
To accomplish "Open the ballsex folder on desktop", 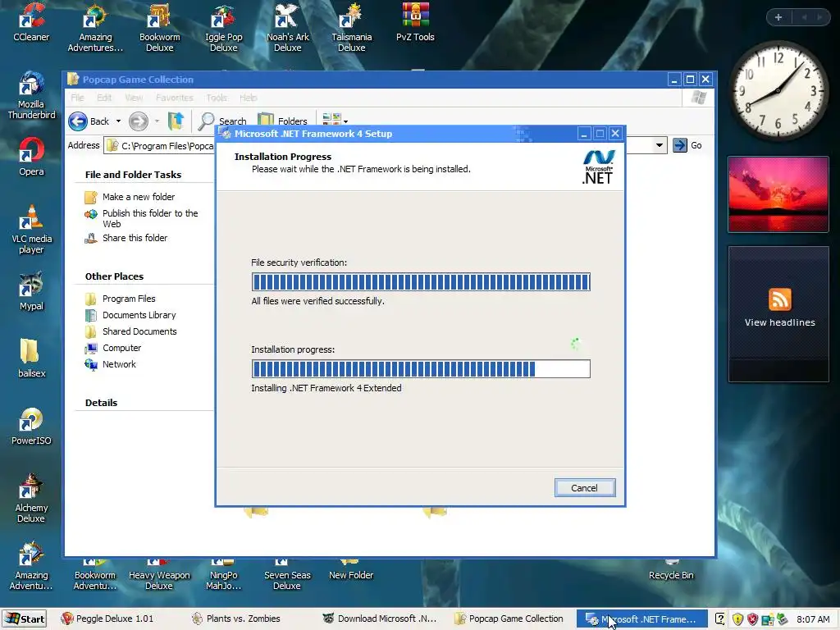I will coord(31,359).
